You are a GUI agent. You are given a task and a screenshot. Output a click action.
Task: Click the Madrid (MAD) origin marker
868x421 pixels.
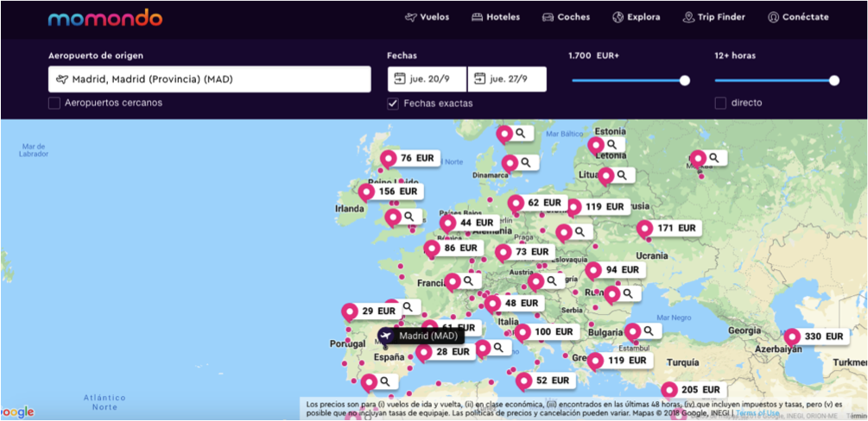(420, 336)
